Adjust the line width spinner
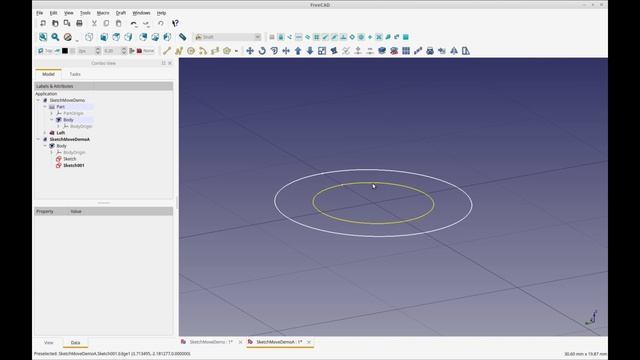The height and width of the screenshot is (360, 640). click(x=98, y=51)
